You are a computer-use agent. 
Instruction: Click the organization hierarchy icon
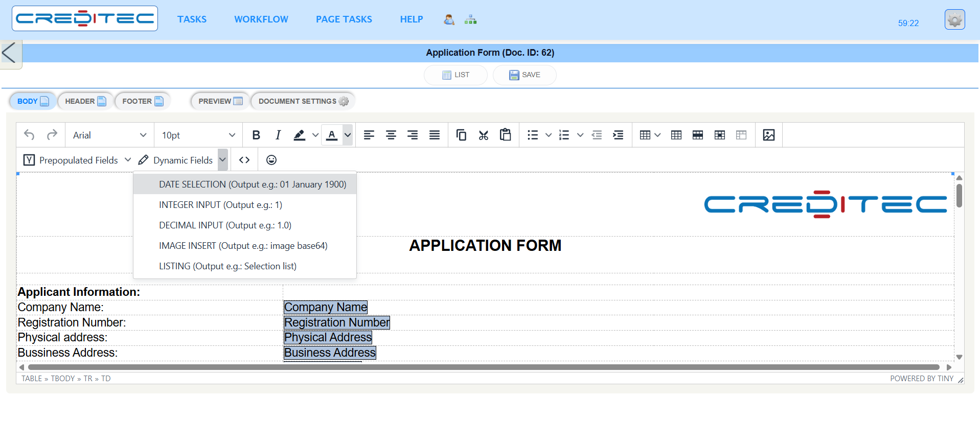(470, 19)
